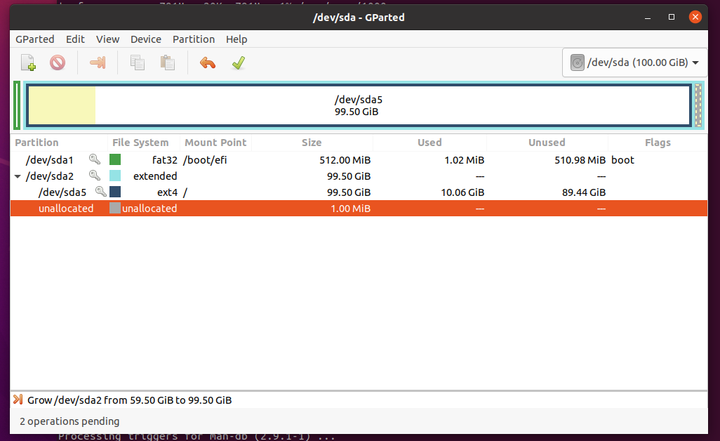Click the /dev/sda5 block in disk map
The height and width of the screenshot is (441, 720).
(x=359, y=105)
